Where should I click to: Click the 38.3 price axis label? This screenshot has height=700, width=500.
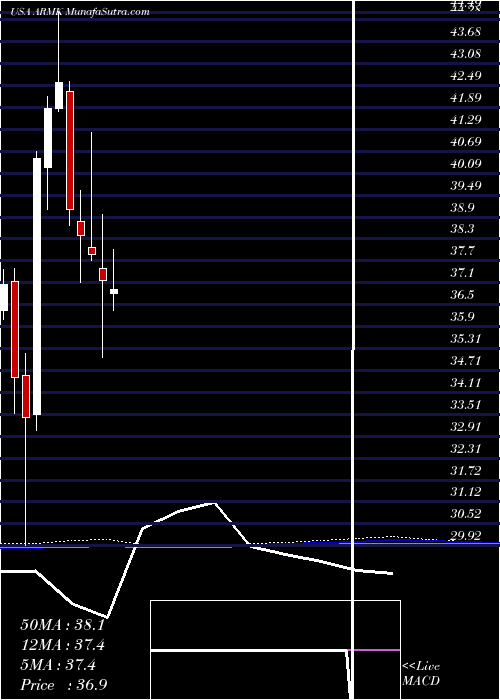click(x=462, y=229)
